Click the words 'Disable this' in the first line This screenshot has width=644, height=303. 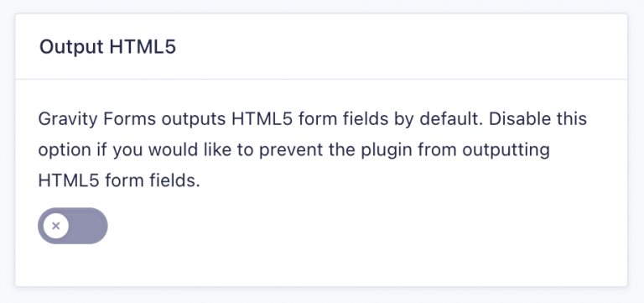(538, 119)
